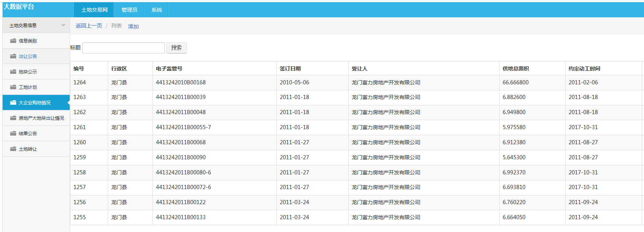Open 出让公告 in the sidebar
This screenshot has height=232, width=644.
coord(36,56)
